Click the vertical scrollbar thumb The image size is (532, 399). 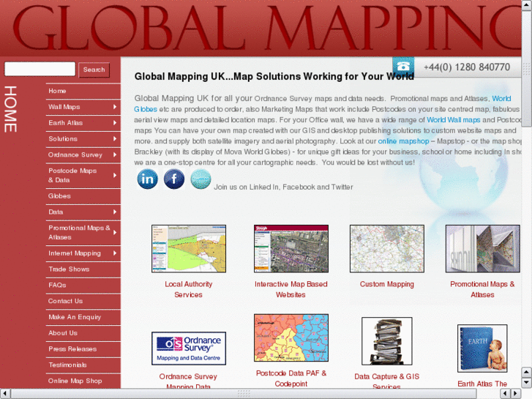[527, 69]
